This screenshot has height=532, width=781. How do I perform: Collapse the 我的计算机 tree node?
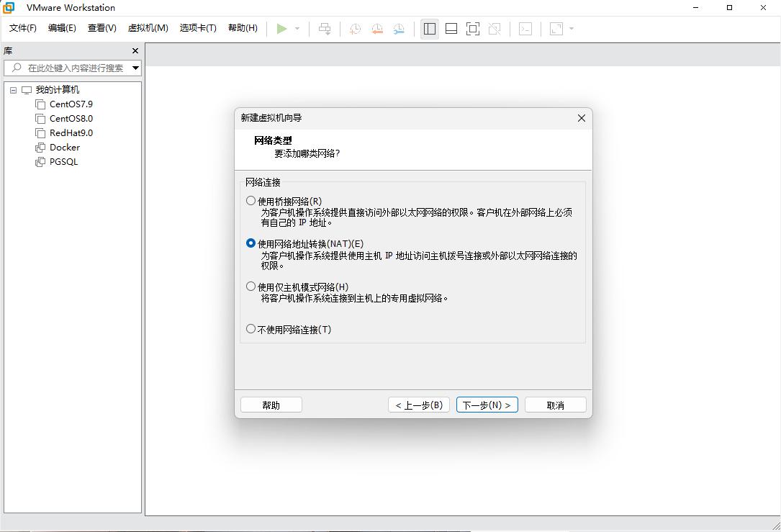coord(14,90)
